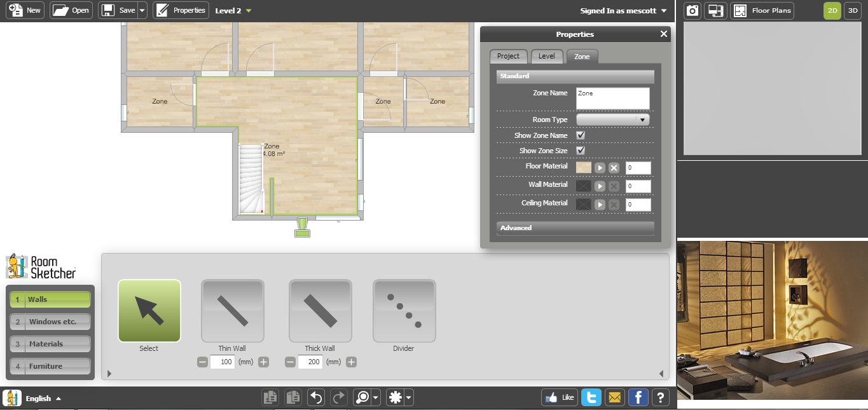Click the Zoom magnifier icon
This screenshot has height=410, width=868.
(x=363, y=397)
